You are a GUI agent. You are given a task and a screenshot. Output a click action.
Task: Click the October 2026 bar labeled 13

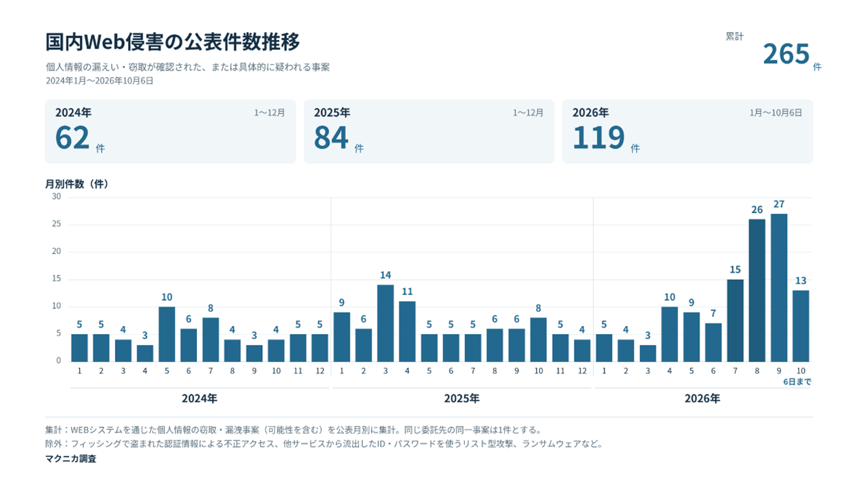point(801,326)
